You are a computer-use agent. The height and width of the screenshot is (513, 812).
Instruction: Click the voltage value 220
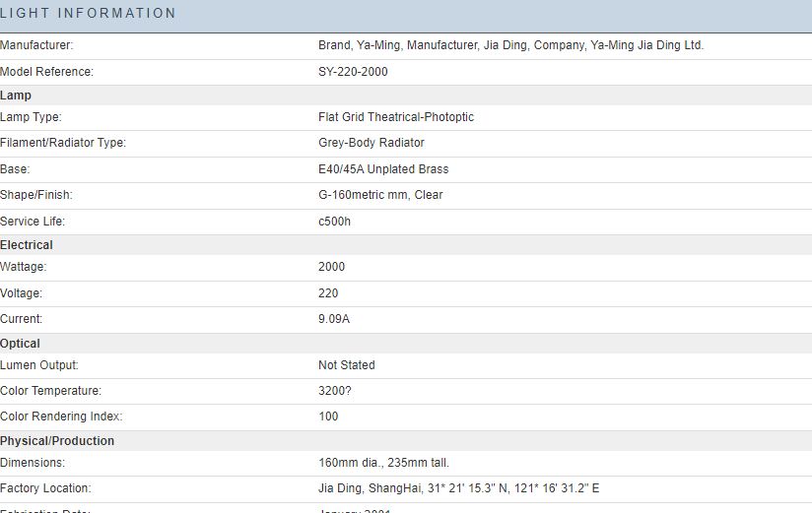pos(328,293)
